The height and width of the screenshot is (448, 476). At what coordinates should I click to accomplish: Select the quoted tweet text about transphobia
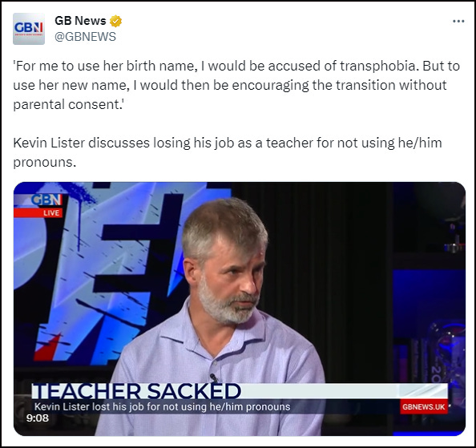(x=236, y=85)
